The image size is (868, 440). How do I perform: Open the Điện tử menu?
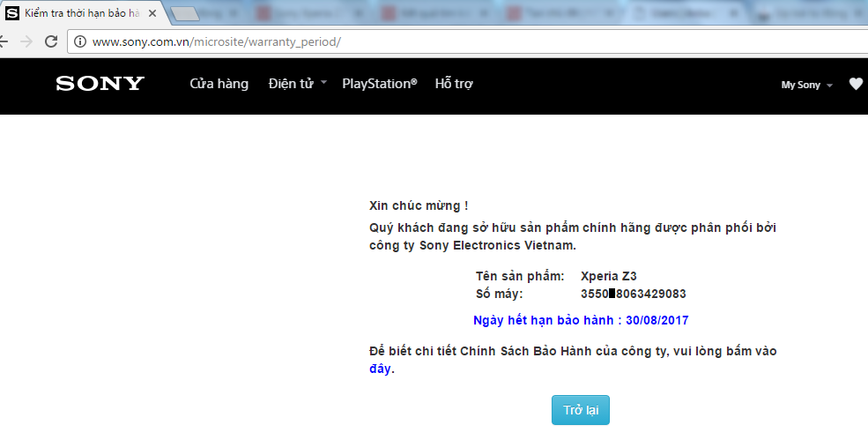click(291, 84)
